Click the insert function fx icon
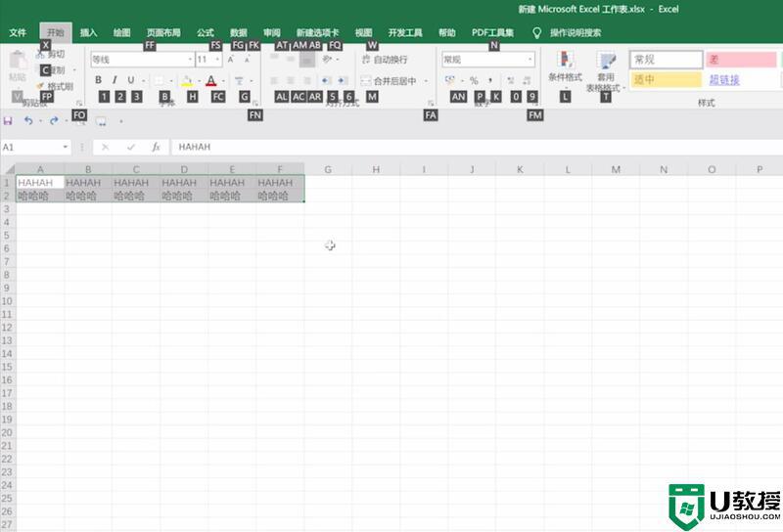Image resolution: width=783 pixels, height=532 pixels. [x=156, y=147]
